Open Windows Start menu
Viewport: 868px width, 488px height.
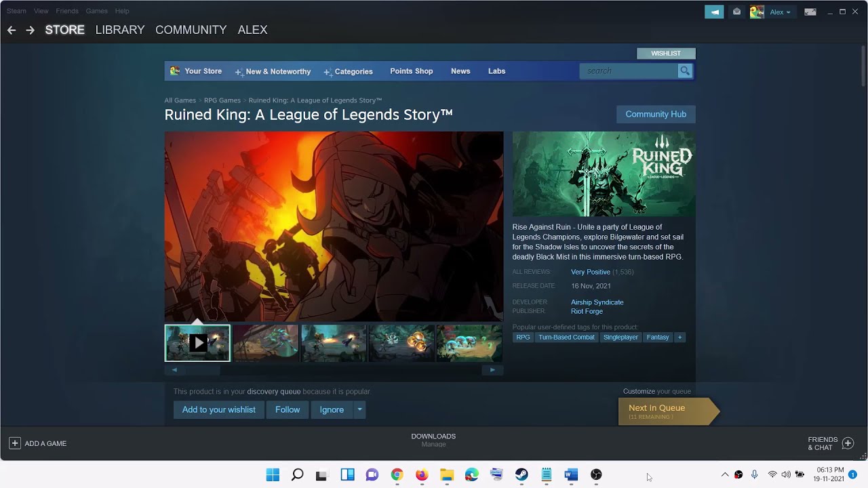(273, 474)
